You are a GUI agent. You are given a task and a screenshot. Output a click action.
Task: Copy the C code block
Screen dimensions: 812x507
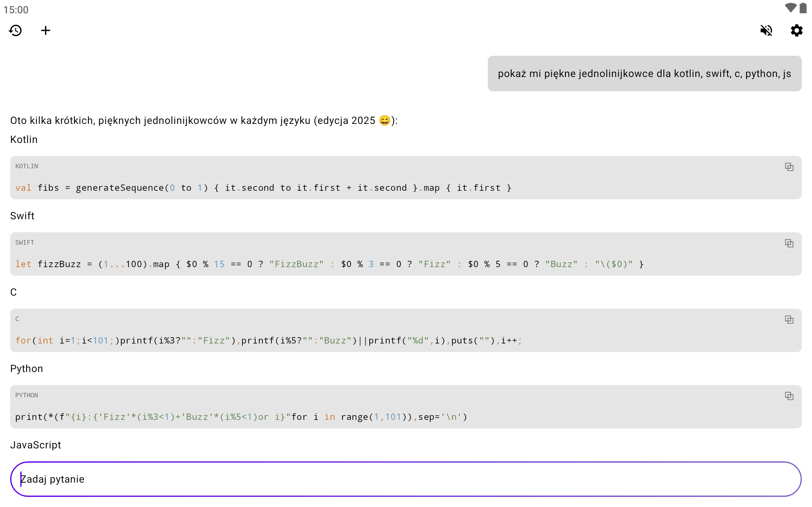click(789, 319)
